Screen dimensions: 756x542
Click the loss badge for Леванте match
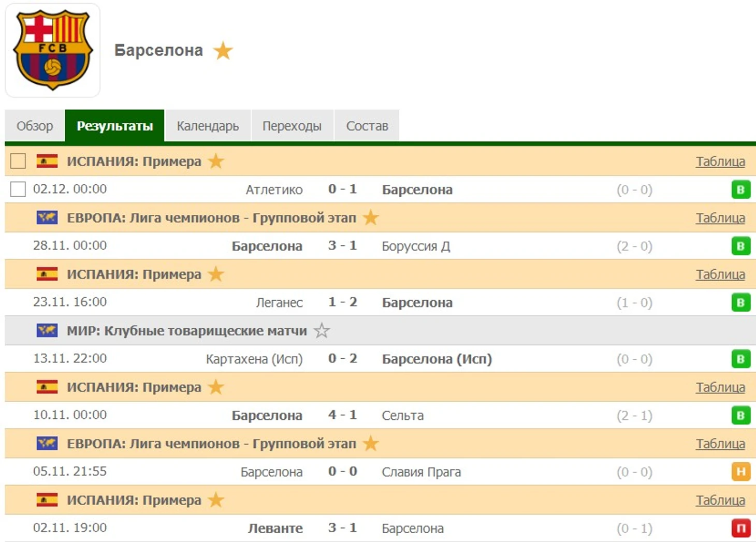740,528
